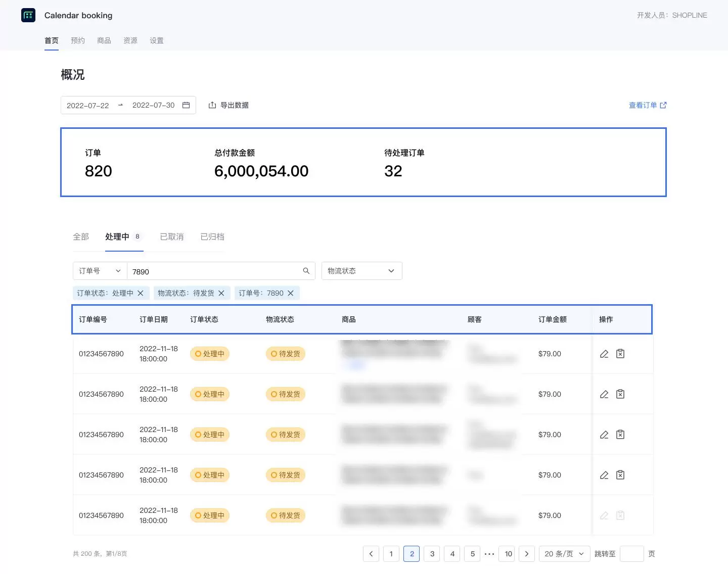Open the date range calendar icon
The height and width of the screenshot is (574, 728).
coord(186,105)
